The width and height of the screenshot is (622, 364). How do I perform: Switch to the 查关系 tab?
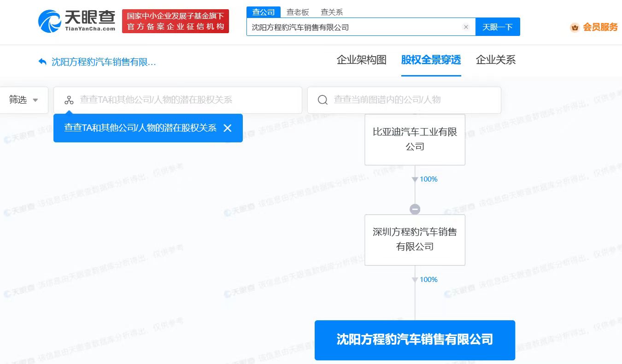coord(332,12)
